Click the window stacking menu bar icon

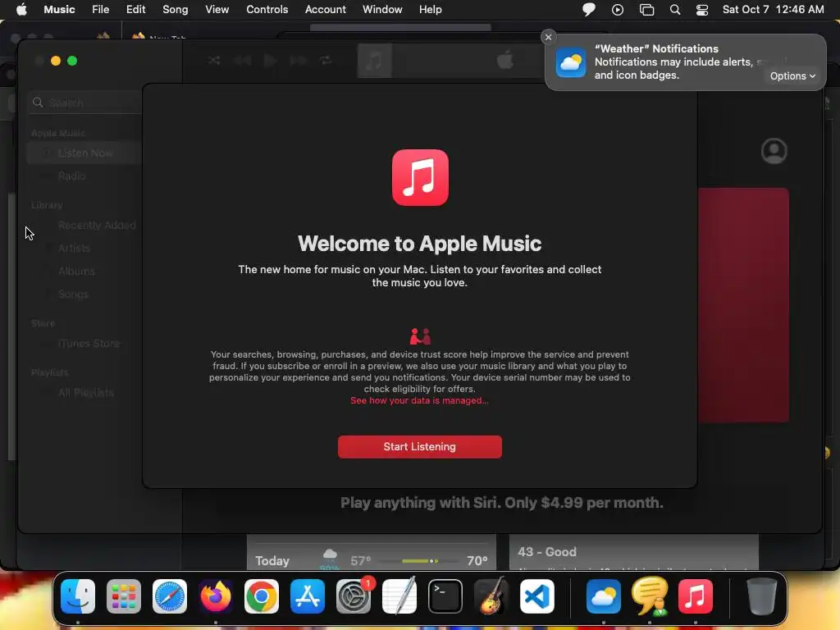tap(646, 9)
